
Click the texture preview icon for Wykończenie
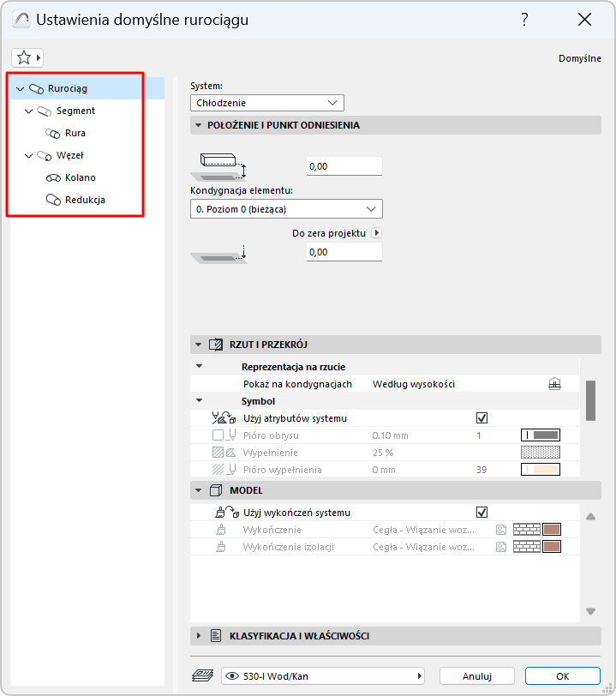coord(501,530)
